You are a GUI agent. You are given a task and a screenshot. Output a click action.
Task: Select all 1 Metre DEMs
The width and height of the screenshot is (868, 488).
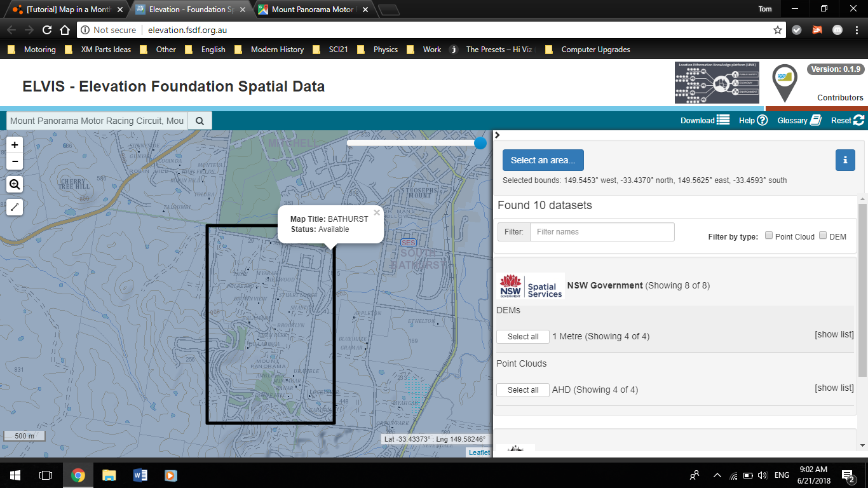(x=523, y=337)
